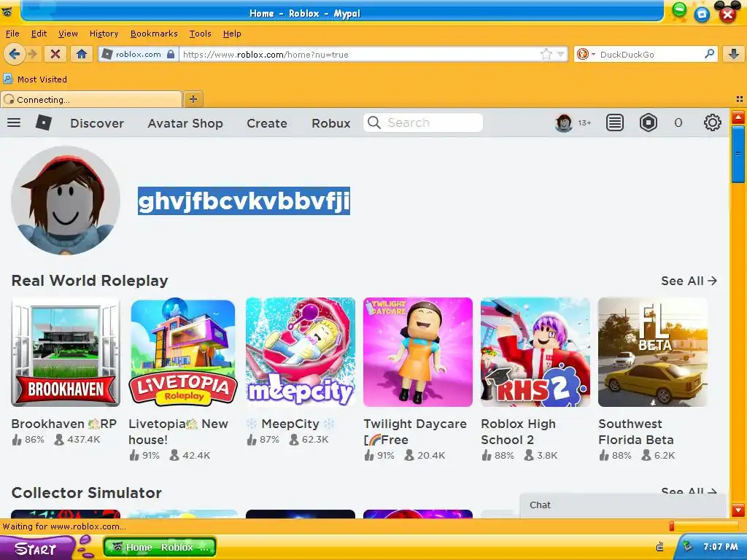Click the Roblox search magnifier icon
The height and width of the screenshot is (560, 747).
tap(374, 122)
